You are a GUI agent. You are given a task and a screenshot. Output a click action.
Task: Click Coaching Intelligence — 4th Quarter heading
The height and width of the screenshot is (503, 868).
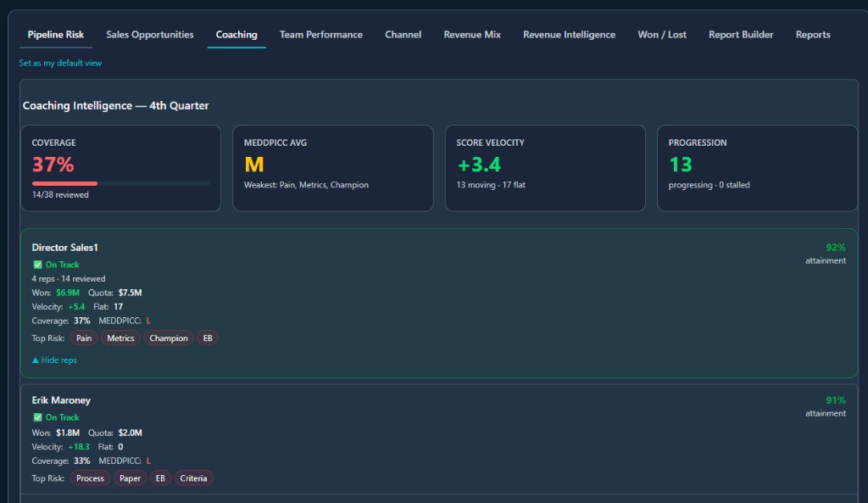pyautogui.click(x=115, y=105)
